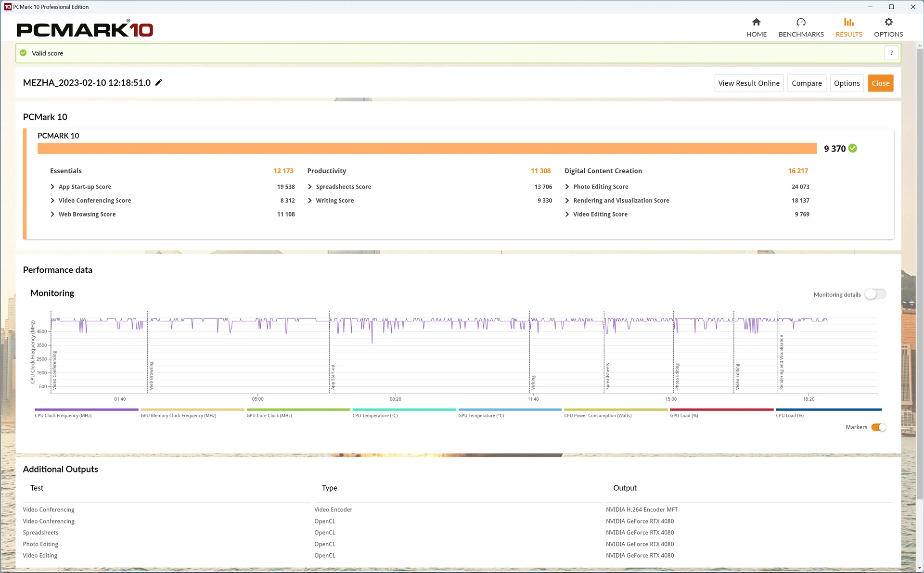Click the Photo Editing chart marker
This screenshot has width=924, height=573.
[677, 376]
